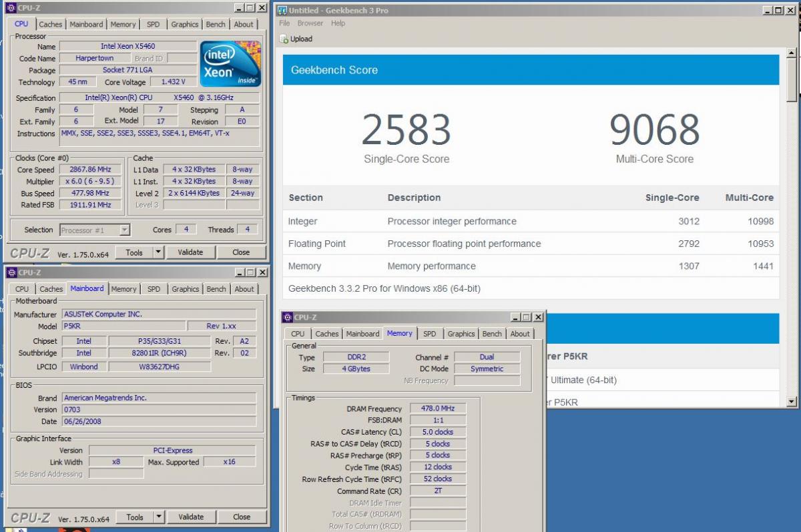
Task: Click the FSB:DRAM 1:1 ratio value
Action: tap(438, 420)
